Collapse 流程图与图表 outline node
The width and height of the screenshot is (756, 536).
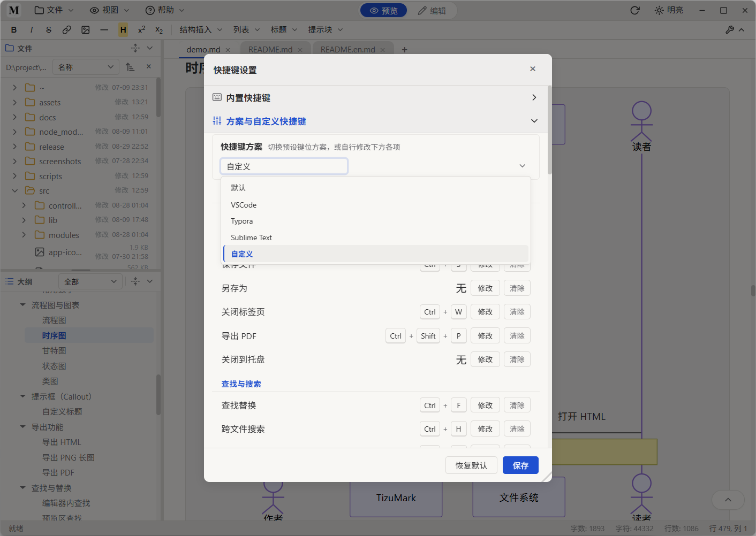tap(22, 305)
